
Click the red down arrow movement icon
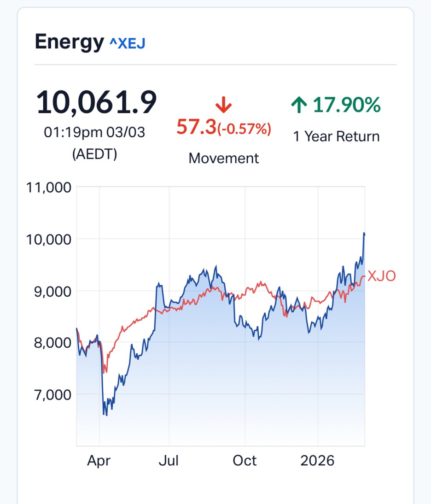(224, 106)
